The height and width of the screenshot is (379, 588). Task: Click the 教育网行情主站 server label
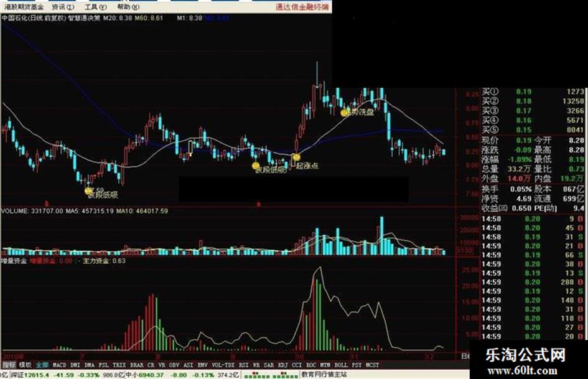[x=324, y=375]
